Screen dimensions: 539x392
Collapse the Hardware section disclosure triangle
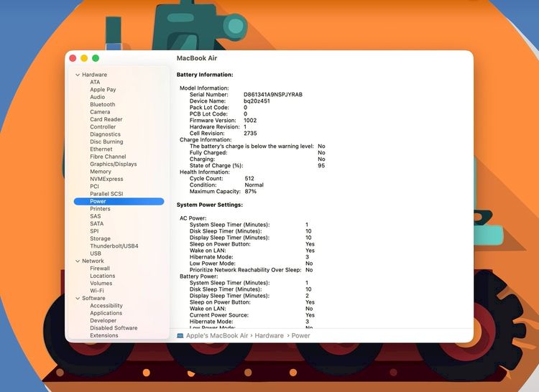(x=78, y=75)
